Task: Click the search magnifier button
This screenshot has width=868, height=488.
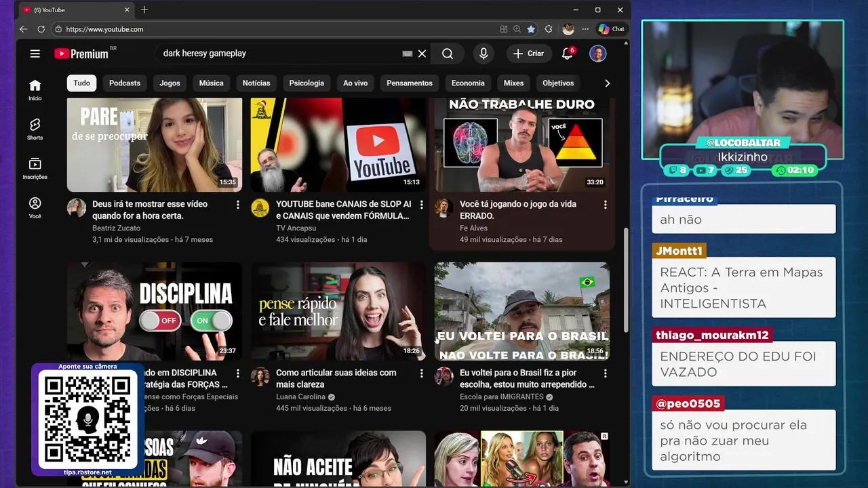Action: tap(448, 54)
